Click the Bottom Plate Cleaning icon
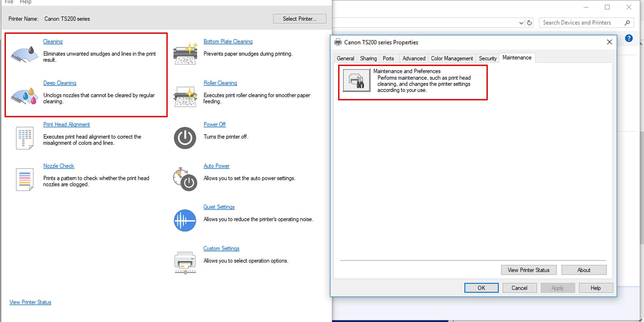This screenshot has height=322, width=644. coord(185,54)
